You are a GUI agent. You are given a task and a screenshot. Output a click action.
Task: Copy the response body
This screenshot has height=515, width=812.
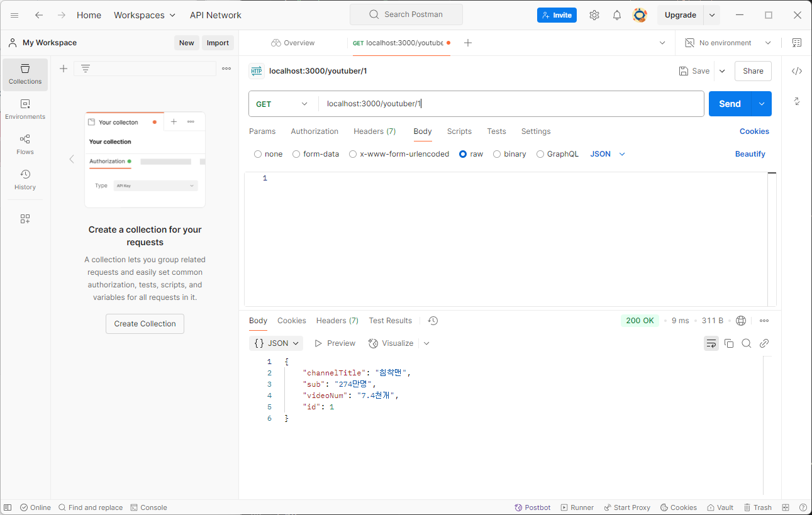click(x=729, y=343)
